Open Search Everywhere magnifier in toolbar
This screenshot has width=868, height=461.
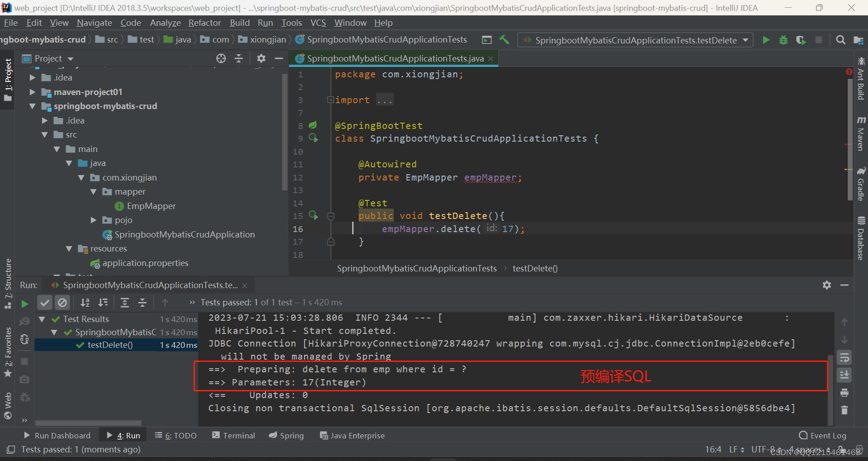click(x=840, y=40)
